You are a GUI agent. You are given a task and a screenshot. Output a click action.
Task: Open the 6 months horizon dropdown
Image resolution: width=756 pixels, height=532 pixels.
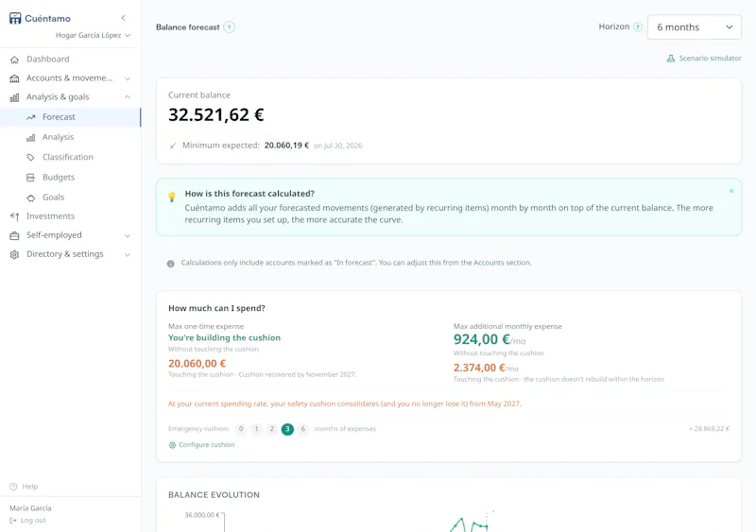[x=695, y=27]
